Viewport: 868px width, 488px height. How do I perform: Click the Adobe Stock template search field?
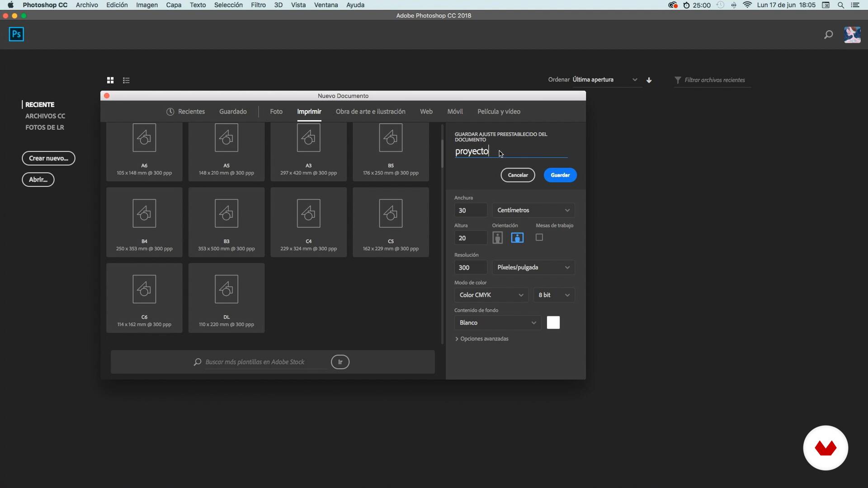point(266,362)
